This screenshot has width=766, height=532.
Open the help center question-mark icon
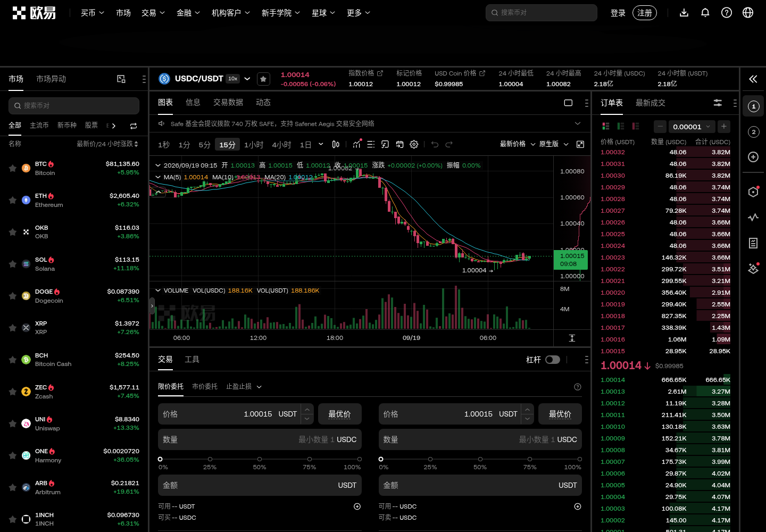(727, 13)
